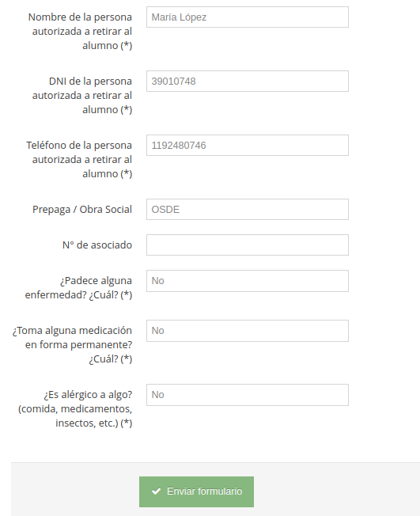The width and height of the screenshot is (420, 516).
Task: Click the Prepaga / Obra Social input
Action: point(248,209)
